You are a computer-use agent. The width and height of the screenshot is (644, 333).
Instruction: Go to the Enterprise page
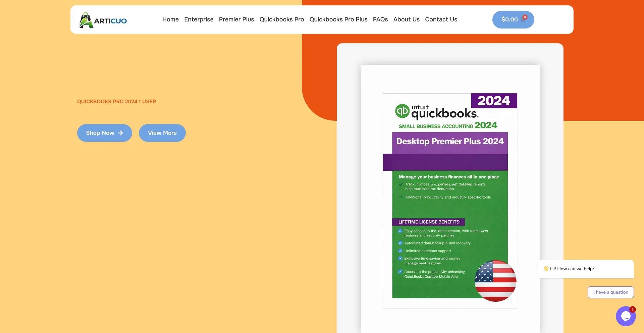click(199, 19)
